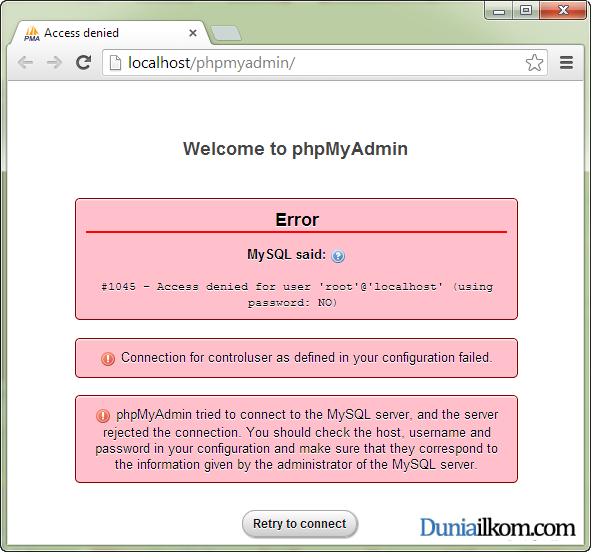Viewport: 591px width, 552px height.
Task: Click the 'Error' heading
Action: click(297, 220)
